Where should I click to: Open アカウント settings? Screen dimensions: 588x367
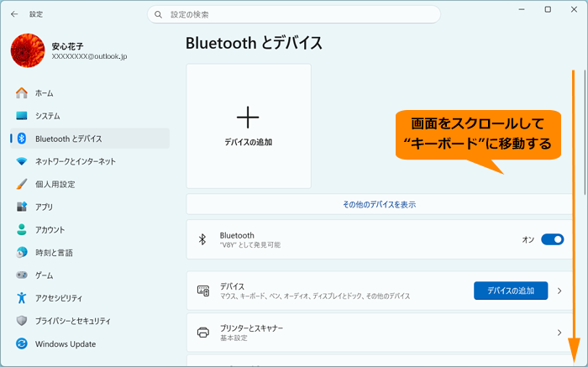[x=90, y=229]
